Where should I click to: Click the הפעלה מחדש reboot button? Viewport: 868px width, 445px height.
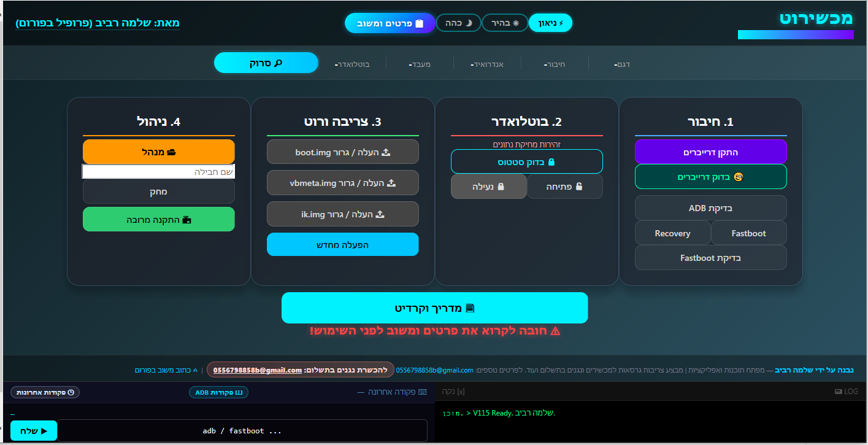tap(342, 244)
